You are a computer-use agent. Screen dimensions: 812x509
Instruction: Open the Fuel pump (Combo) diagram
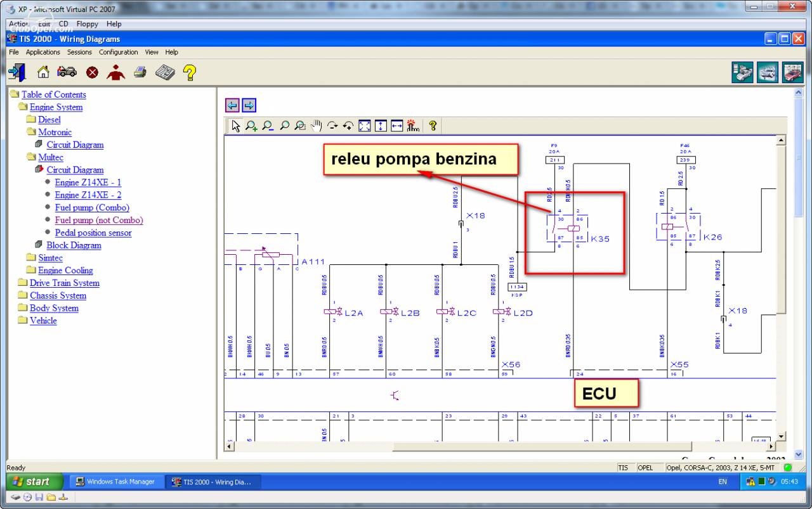pyautogui.click(x=92, y=208)
